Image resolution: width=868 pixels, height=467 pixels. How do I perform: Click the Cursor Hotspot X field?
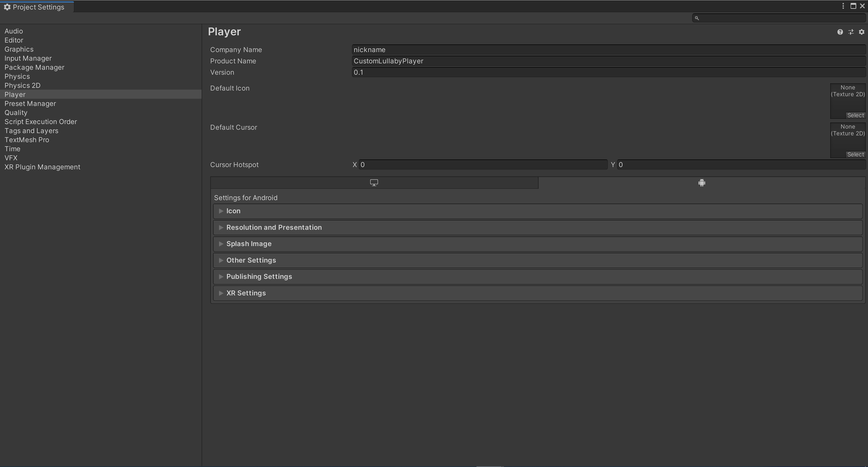point(483,165)
